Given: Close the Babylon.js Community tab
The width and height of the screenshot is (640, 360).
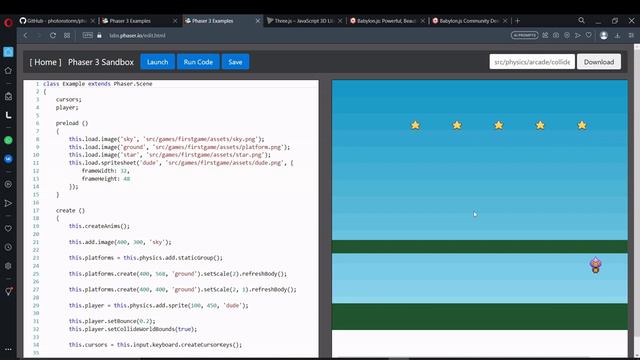Looking at the screenshot, I should [x=505, y=21].
